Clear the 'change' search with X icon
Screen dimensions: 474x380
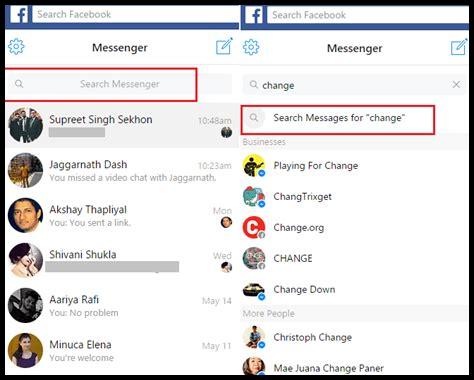coord(456,85)
